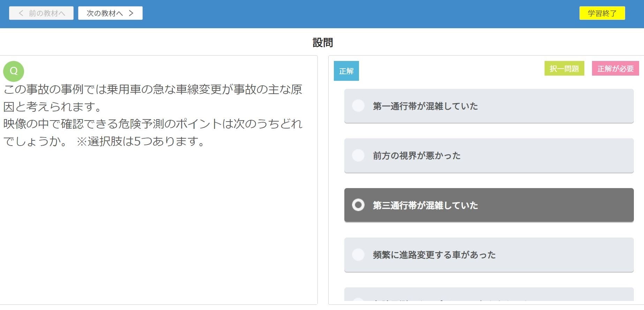This screenshot has width=644, height=310.
Task: Select the partially visible fifth option radio
Action: 358,299
